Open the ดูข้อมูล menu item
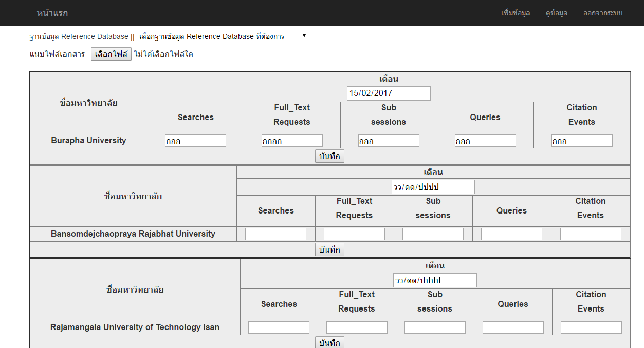Screen dimensions: 644x348 (557, 13)
